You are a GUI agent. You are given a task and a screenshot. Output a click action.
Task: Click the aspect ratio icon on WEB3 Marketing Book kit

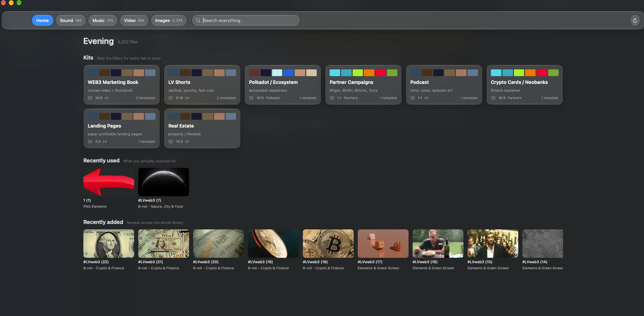[x=90, y=98]
